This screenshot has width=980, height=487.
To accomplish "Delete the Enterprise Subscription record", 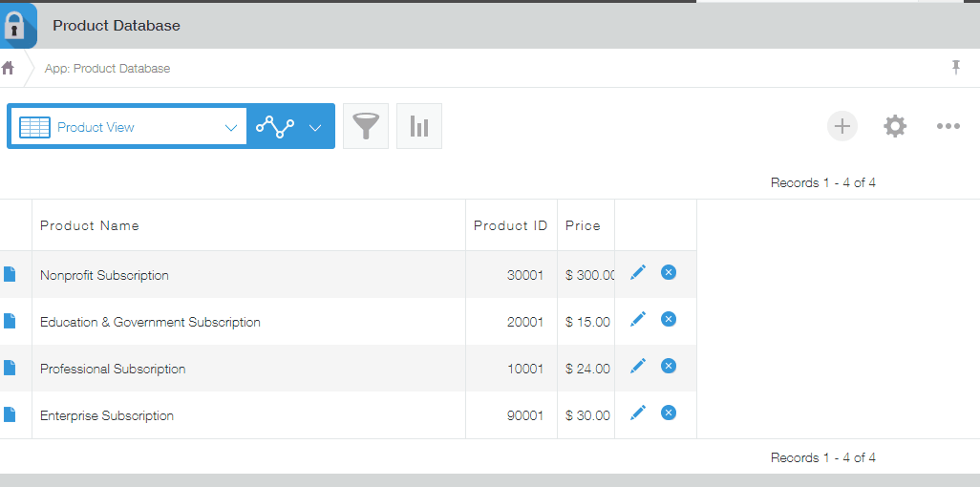I will tap(669, 413).
